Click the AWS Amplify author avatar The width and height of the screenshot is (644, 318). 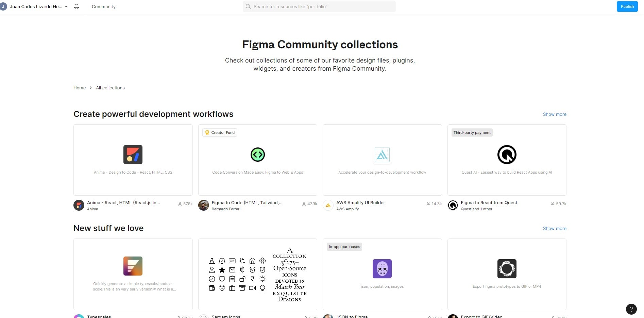(328, 205)
